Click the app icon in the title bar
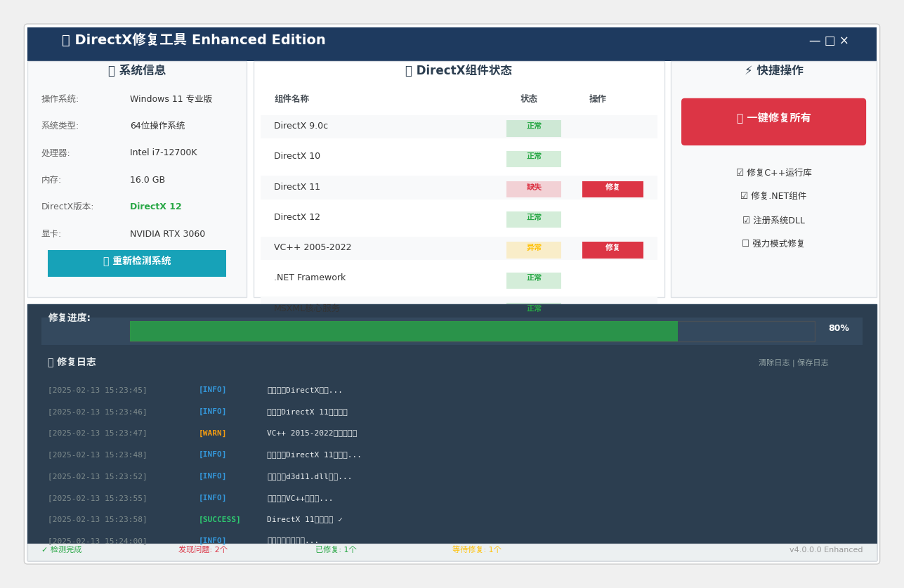 coord(66,41)
